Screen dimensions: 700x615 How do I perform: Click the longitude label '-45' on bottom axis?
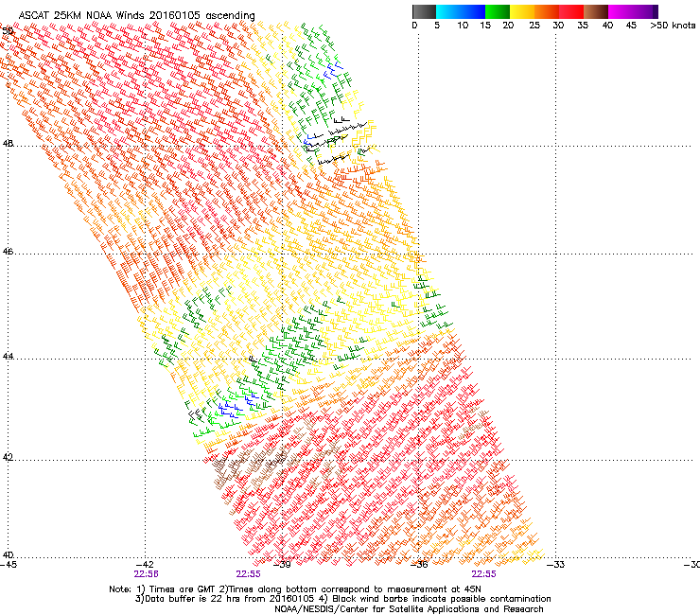click(8, 565)
